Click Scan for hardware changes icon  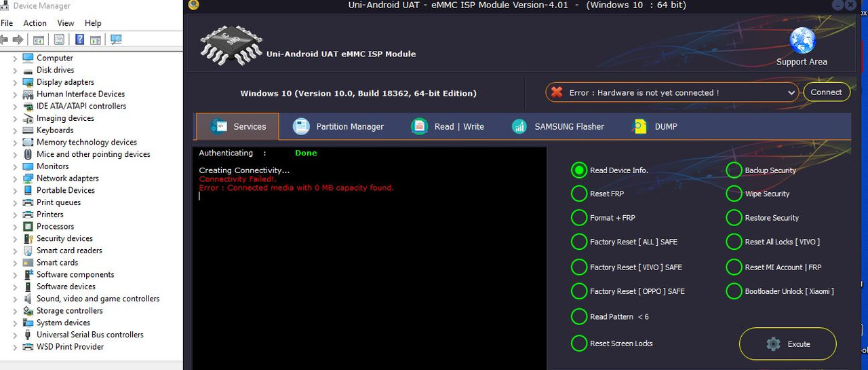(116, 40)
